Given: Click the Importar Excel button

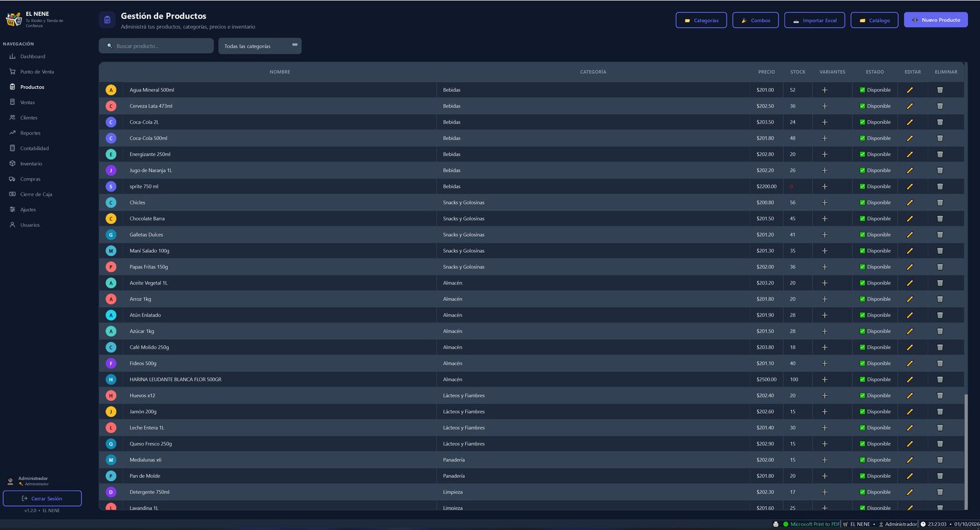Looking at the screenshot, I should coord(815,20).
